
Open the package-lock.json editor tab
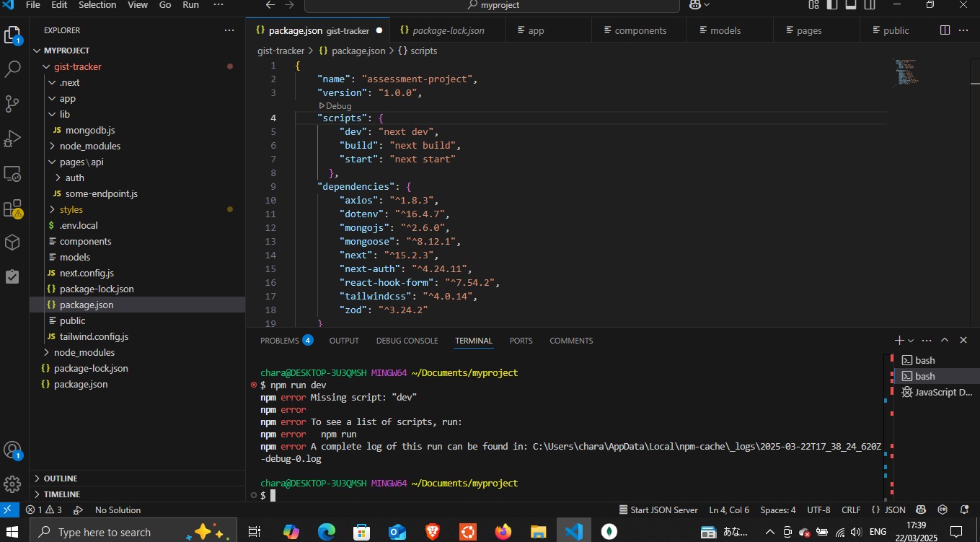(x=448, y=30)
